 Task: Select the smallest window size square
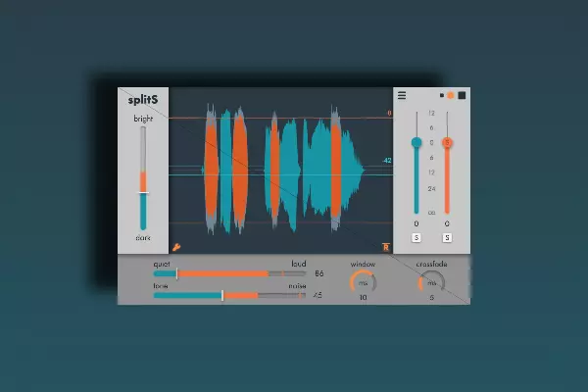coord(442,96)
